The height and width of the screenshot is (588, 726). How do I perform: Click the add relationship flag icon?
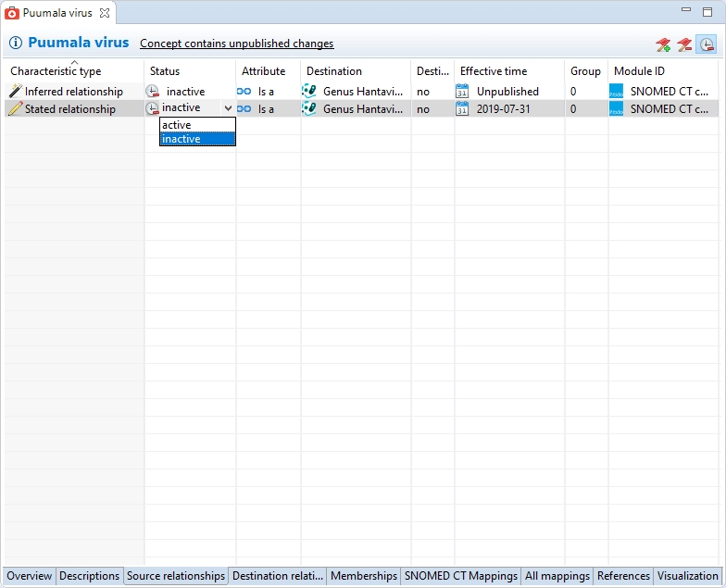pyautogui.click(x=663, y=44)
